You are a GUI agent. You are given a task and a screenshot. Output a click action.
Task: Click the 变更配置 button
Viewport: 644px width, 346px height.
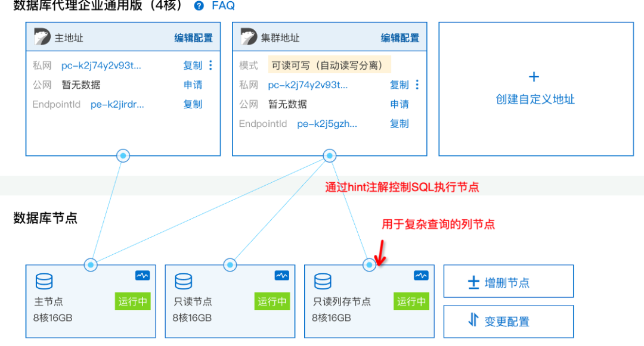click(509, 320)
